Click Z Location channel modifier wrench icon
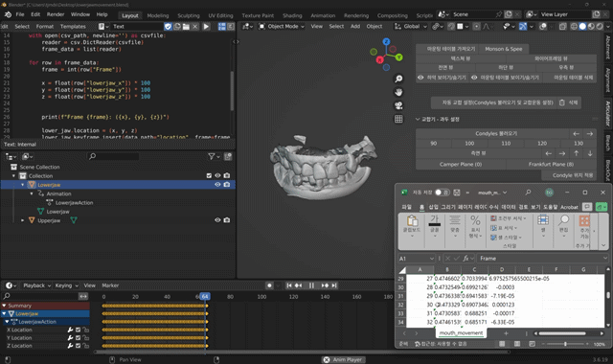Screen dimensions: 613x364 click(x=70, y=346)
